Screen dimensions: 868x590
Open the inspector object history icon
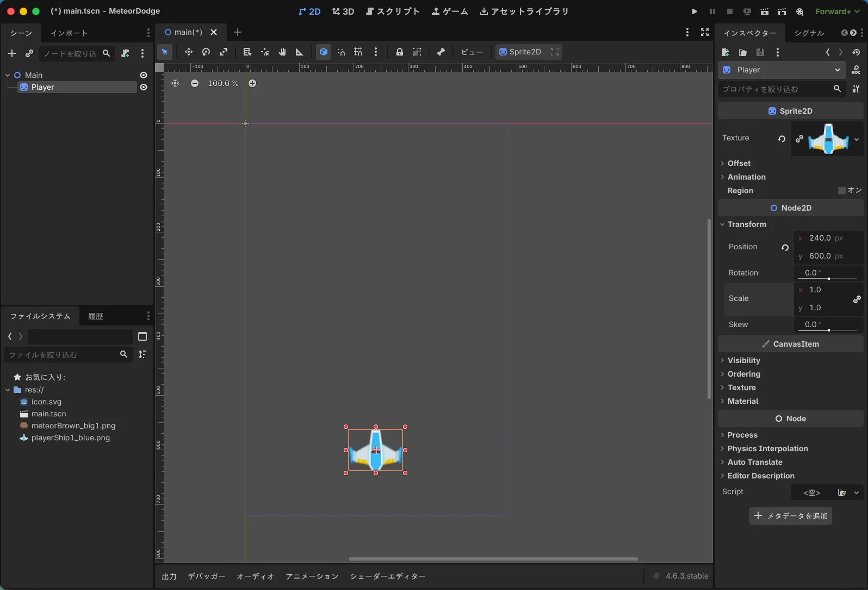coord(857,52)
